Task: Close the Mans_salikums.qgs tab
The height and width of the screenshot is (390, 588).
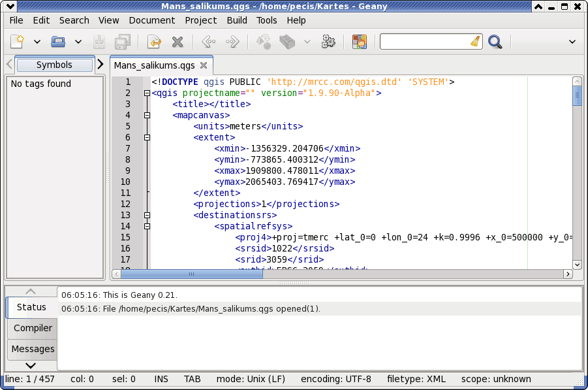Action: pos(204,65)
